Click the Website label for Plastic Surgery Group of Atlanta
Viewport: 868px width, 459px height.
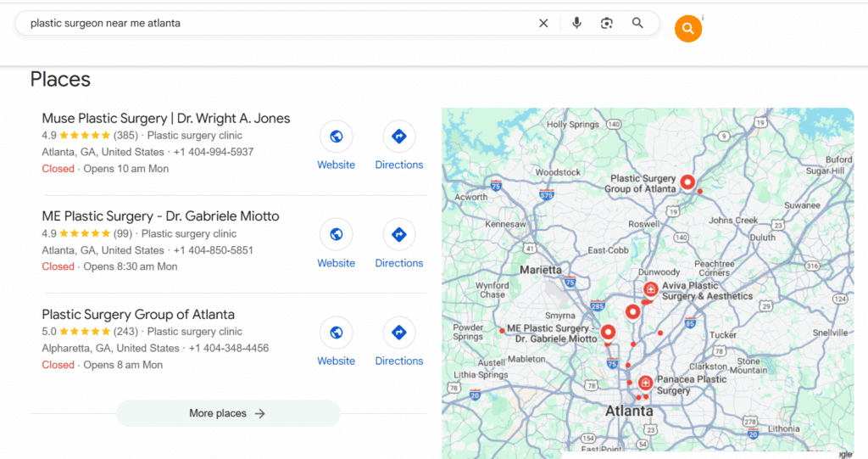[336, 361]
